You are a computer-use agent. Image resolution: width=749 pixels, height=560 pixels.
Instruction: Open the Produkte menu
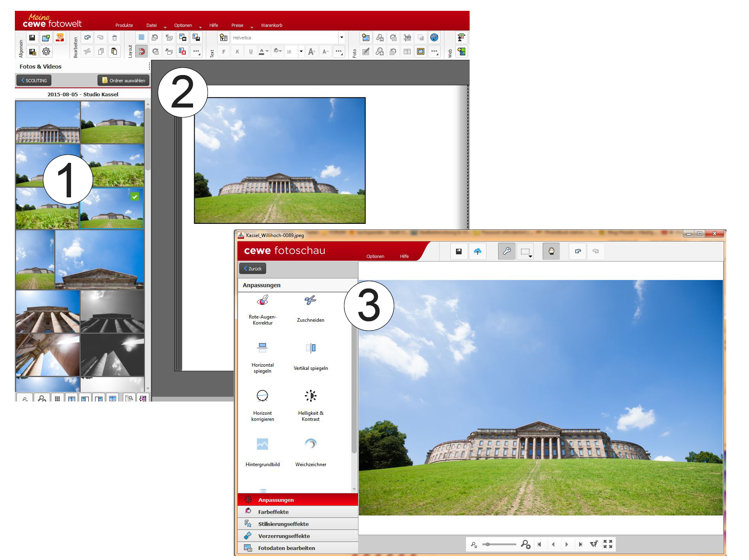[x=124, y=25]
